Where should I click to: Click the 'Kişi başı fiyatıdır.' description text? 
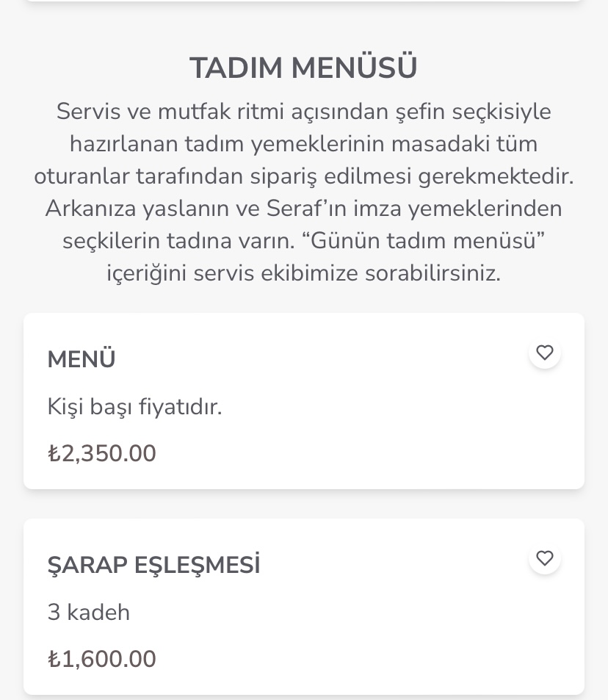[135, 407]
